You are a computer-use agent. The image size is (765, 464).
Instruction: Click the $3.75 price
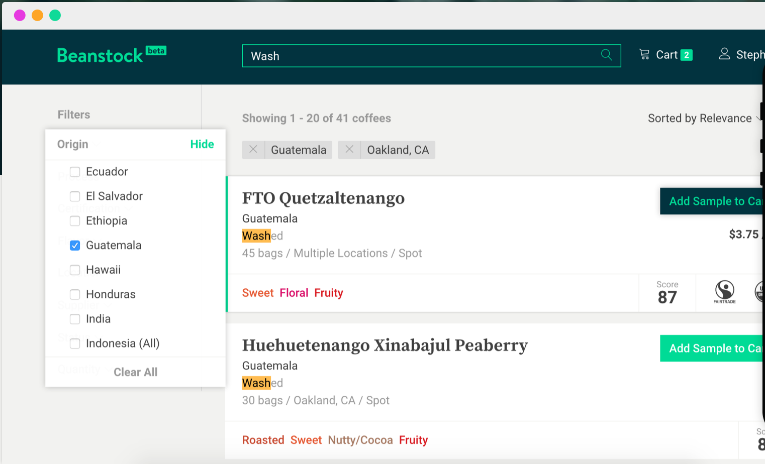(744, 234)
